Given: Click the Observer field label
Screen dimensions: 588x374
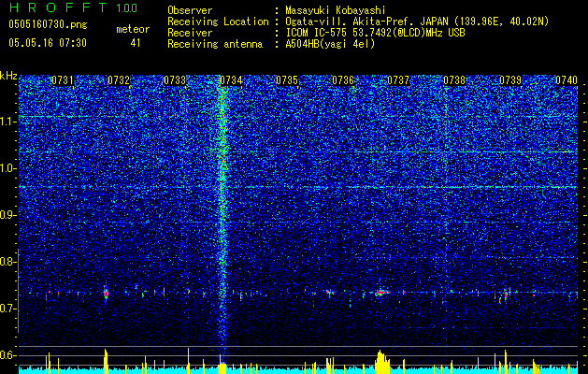Looking at the screenshot, I should point(190,10).
